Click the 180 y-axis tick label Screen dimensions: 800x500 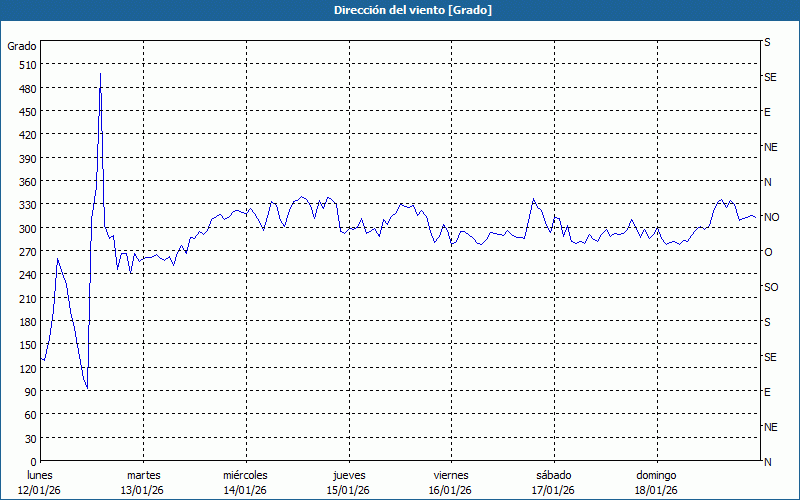26,322
